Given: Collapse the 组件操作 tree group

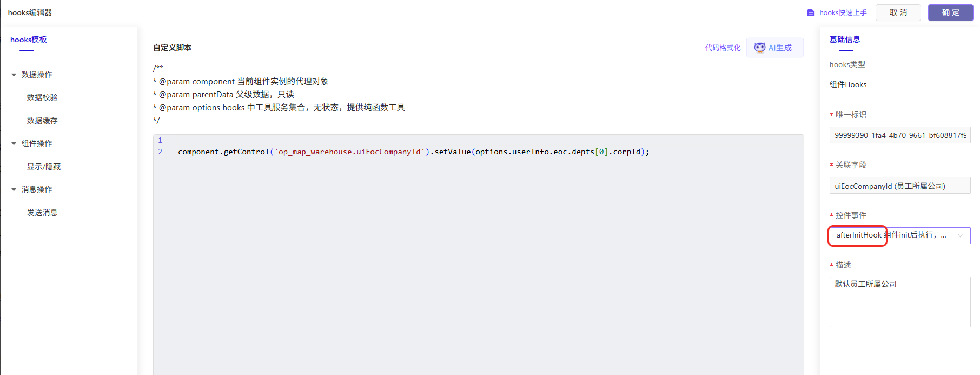Looking at the screenshot, I should click(x=14, y=143).
